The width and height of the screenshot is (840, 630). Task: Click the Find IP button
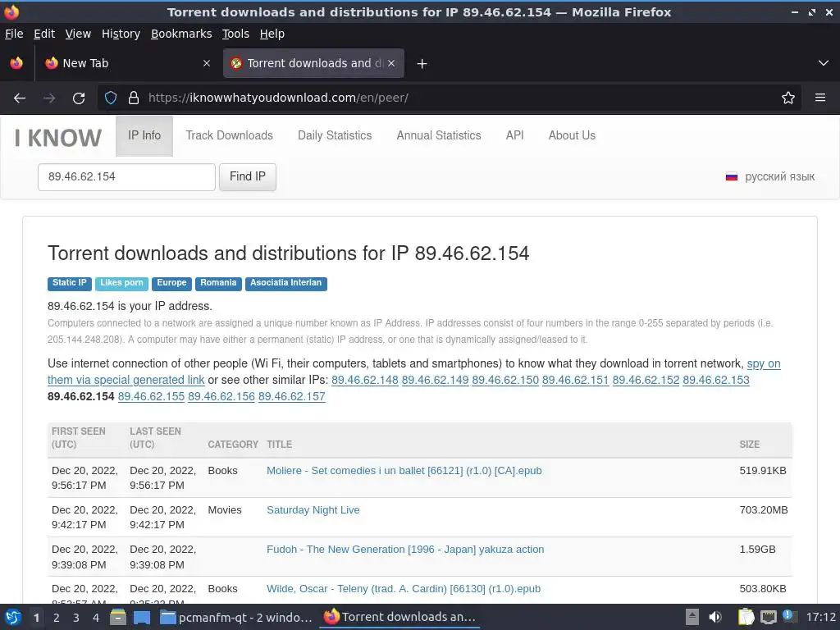[248, 177]
